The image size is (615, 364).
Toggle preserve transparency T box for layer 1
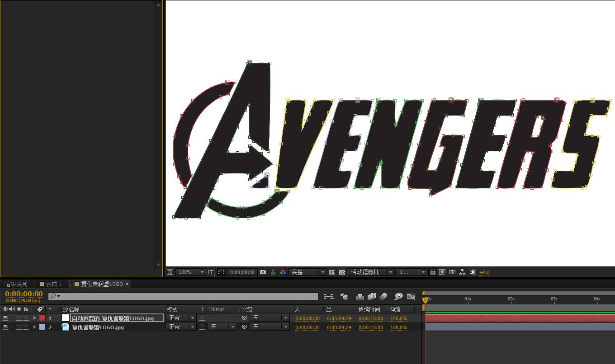point(202,318)
